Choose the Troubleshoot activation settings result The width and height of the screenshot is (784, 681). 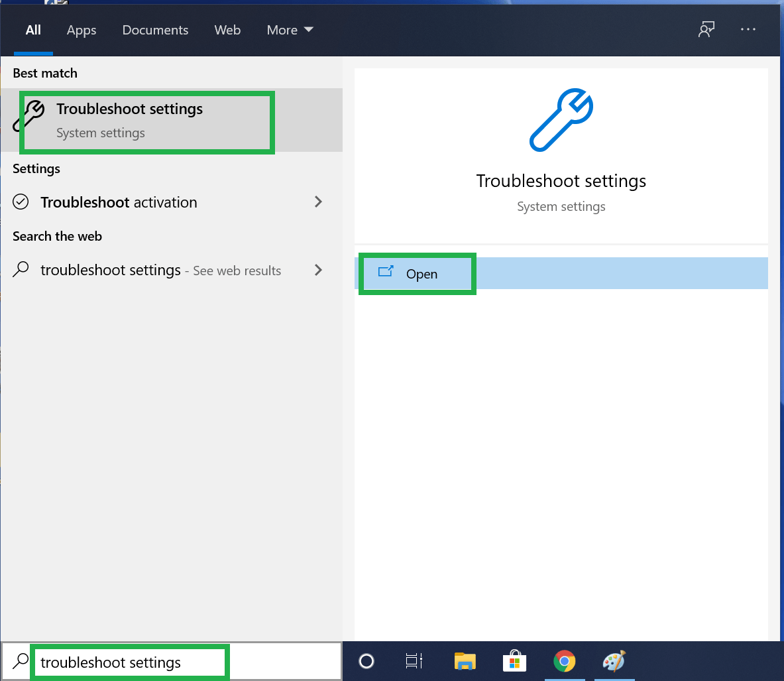119,202
